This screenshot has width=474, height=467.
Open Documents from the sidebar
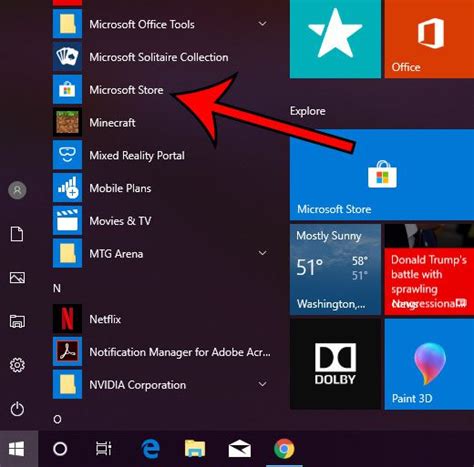coord(17,234)
